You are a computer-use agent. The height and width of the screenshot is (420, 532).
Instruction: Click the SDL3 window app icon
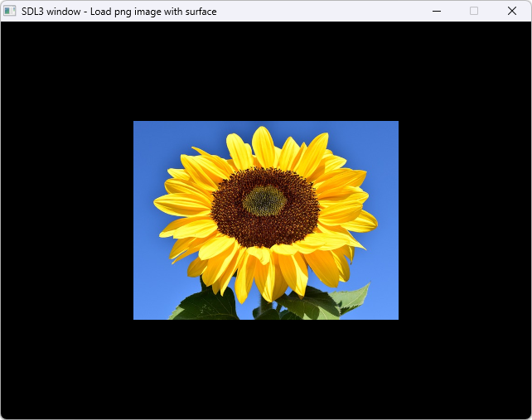point(9,12)
